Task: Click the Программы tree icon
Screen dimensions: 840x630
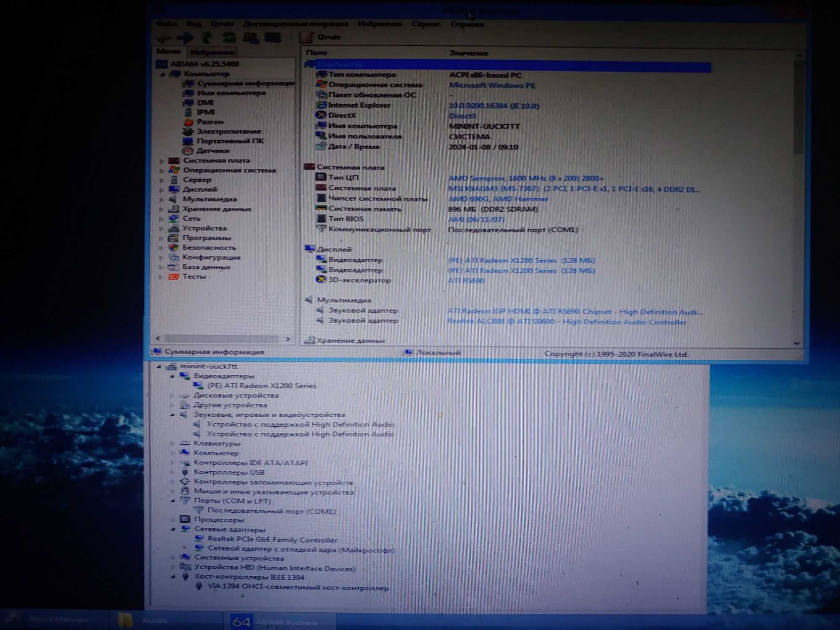Action: (173, 238)
